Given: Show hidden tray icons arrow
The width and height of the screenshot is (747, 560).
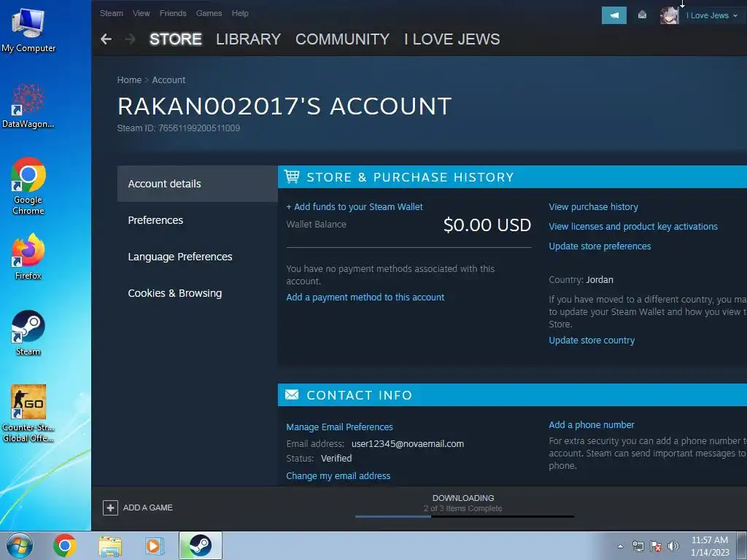Looking at the screenshot, I should click(x=620, y=546).
